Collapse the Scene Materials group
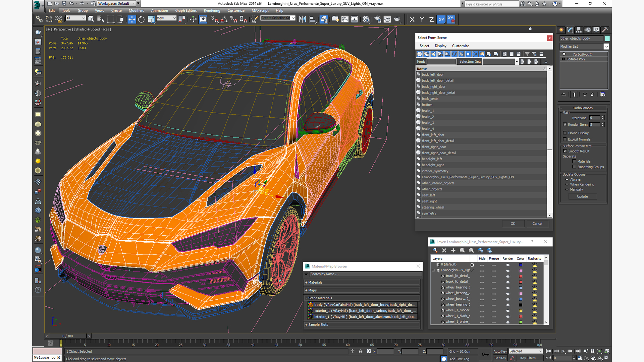 pyautogui.click(x=362, y=298)
